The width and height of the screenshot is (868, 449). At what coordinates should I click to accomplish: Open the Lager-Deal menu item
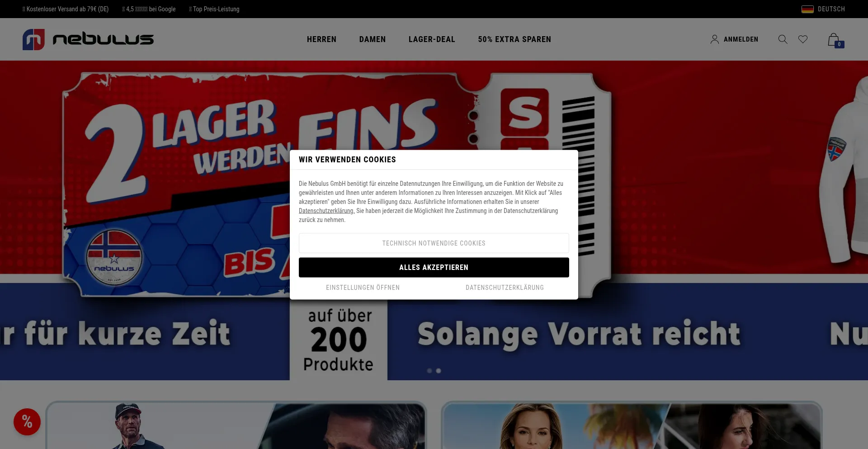click(432, 39)
